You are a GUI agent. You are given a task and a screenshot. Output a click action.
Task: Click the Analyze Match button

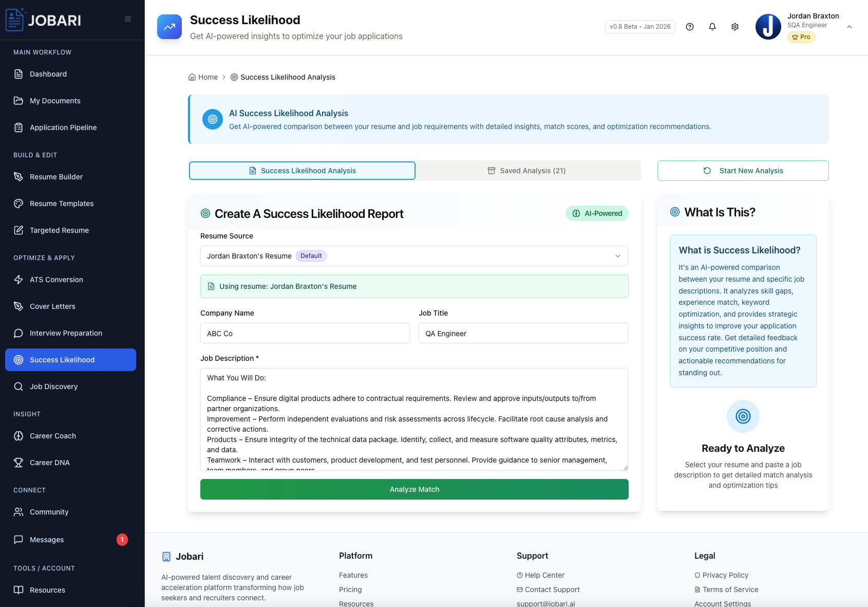414,489
